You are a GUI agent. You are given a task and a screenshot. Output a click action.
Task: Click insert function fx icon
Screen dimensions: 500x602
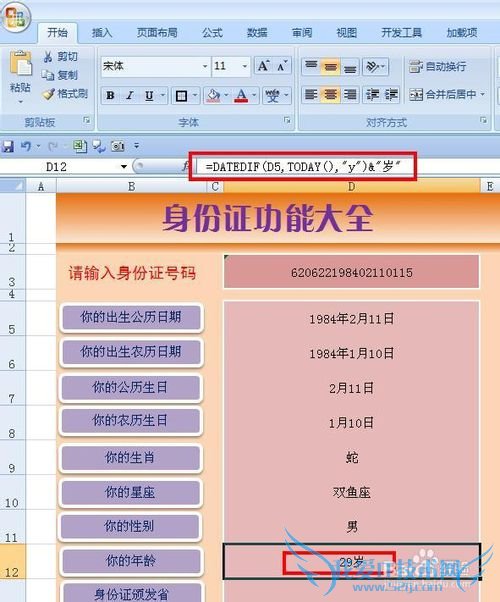186,167
